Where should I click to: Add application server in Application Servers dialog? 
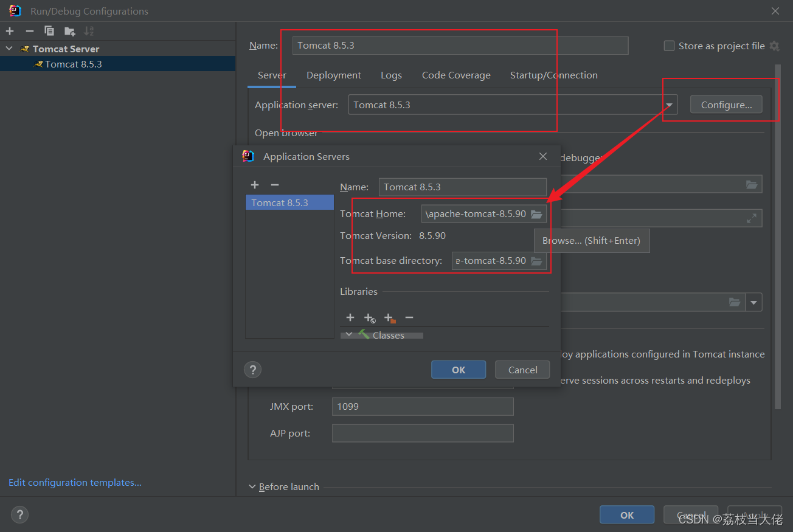click(255, 185)
